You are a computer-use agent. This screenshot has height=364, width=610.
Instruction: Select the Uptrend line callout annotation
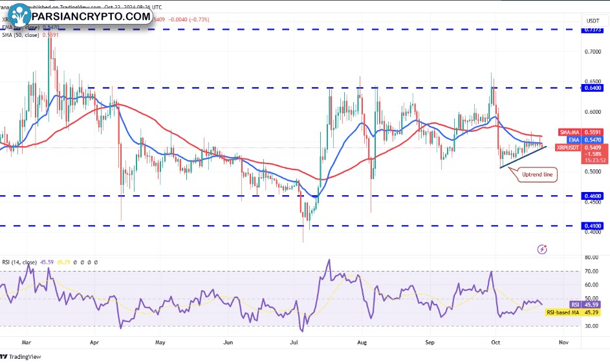coord(537,175)
